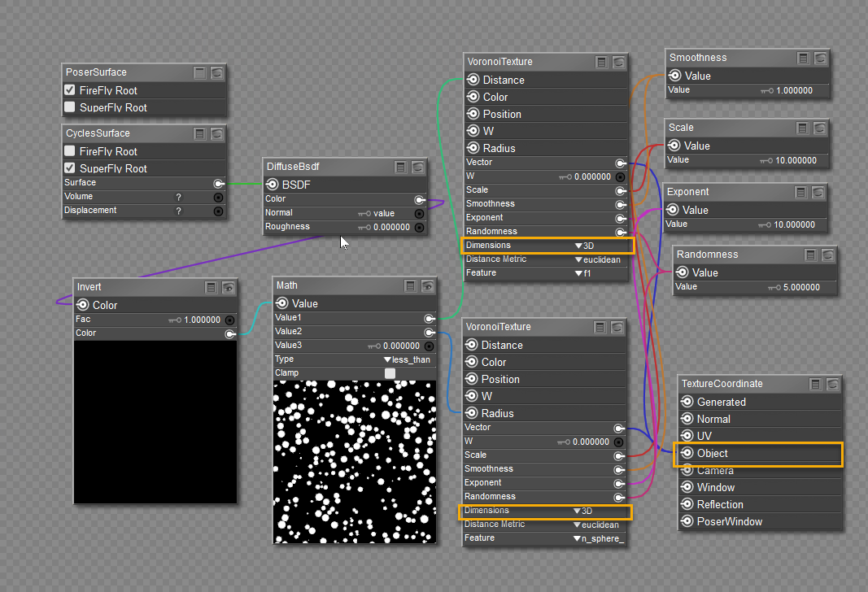The height and width of the screenshot is (592, 868).
Task: Click the Volume question mark in CyclesSurface
Action: (x=178, y=197)
